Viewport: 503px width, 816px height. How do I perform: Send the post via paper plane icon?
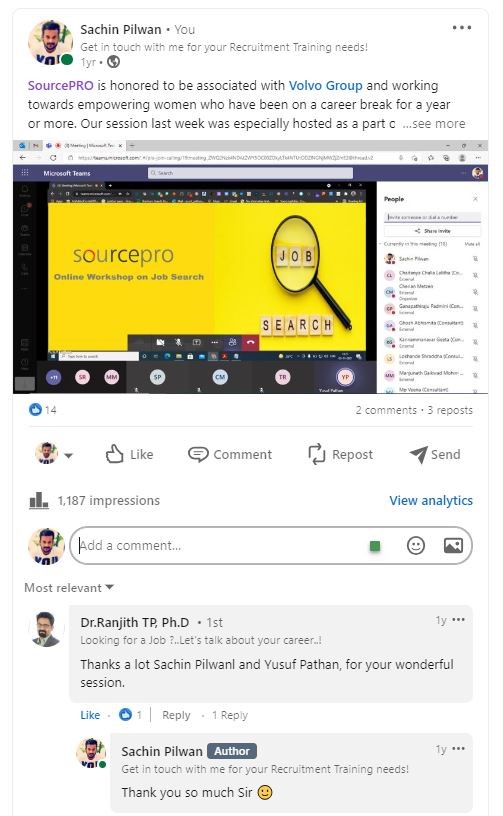pyautogui.click(x=418, y=454)
